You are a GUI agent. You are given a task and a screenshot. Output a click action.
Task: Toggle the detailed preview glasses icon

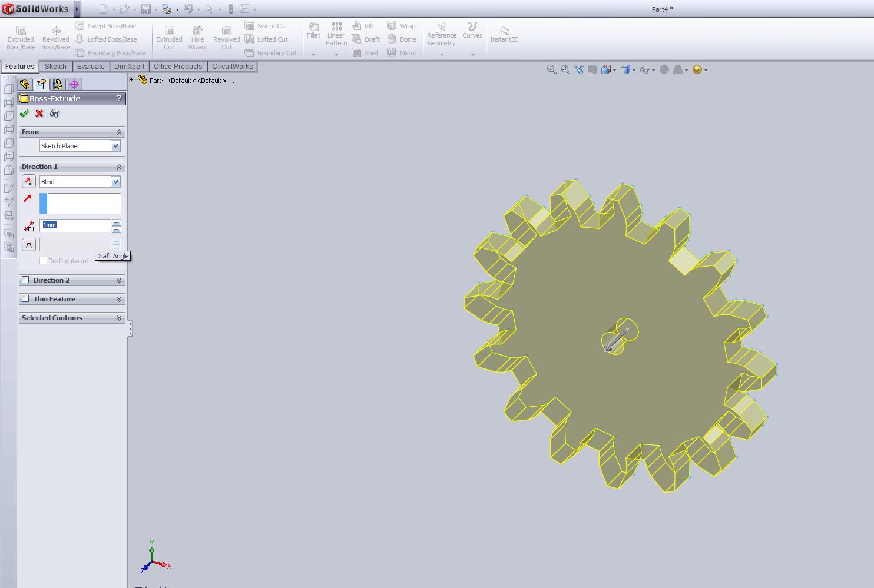tap(55, 114)
